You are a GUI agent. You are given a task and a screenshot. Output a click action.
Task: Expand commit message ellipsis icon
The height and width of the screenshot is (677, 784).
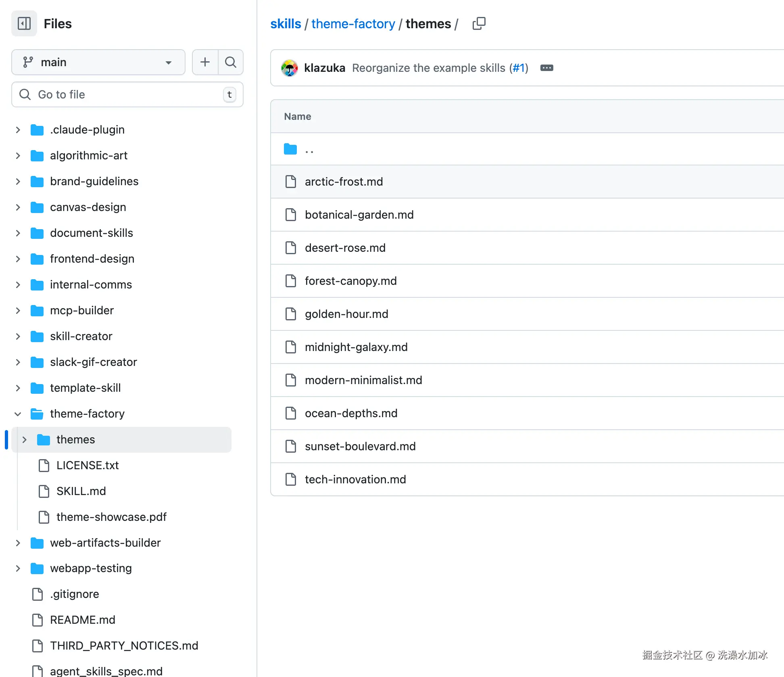[546, 68]
